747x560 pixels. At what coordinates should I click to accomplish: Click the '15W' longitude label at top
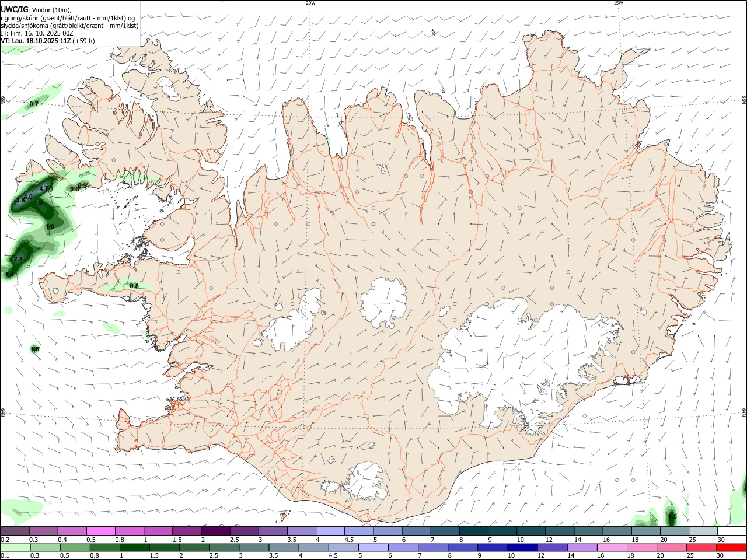point(618,3)
